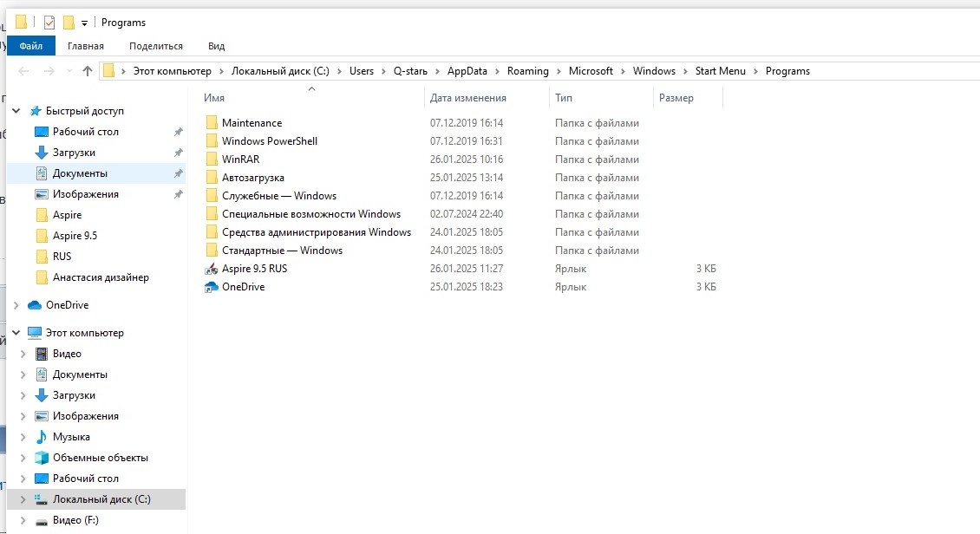Open the Aspire 9.5 folder in navigation pane
The image size is (980, 534).
(x=75, y=236)
